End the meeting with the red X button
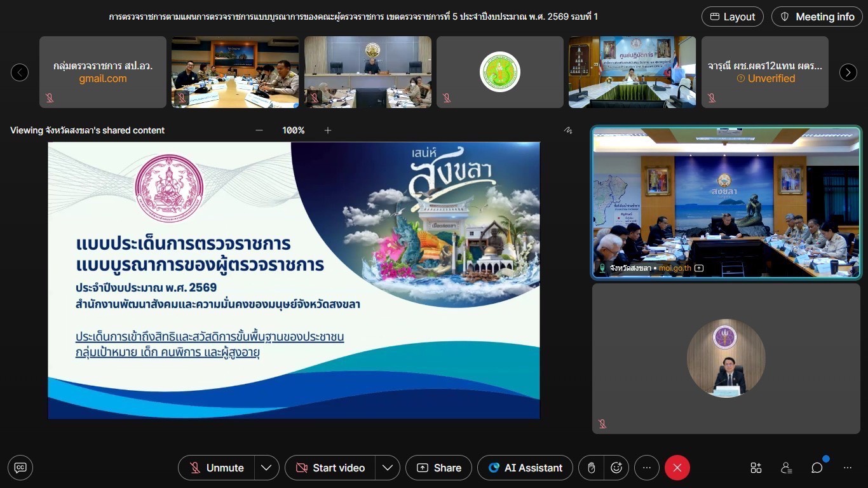 677,468
